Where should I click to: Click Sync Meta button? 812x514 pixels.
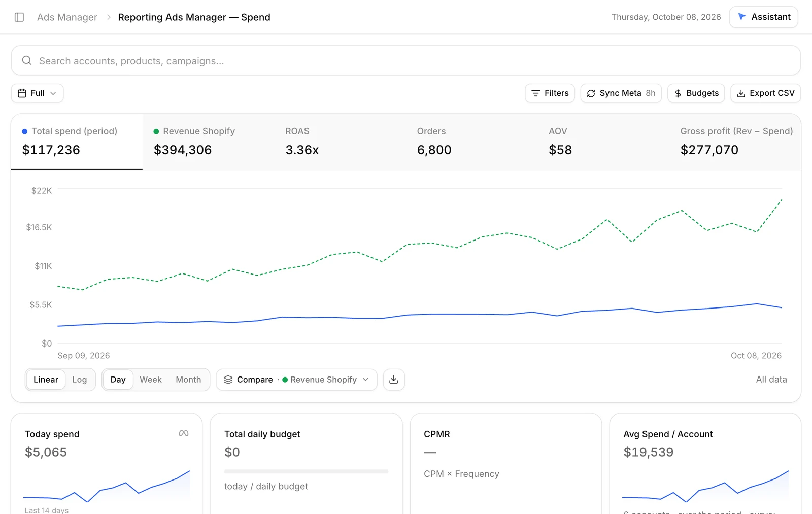pos(621,93)
